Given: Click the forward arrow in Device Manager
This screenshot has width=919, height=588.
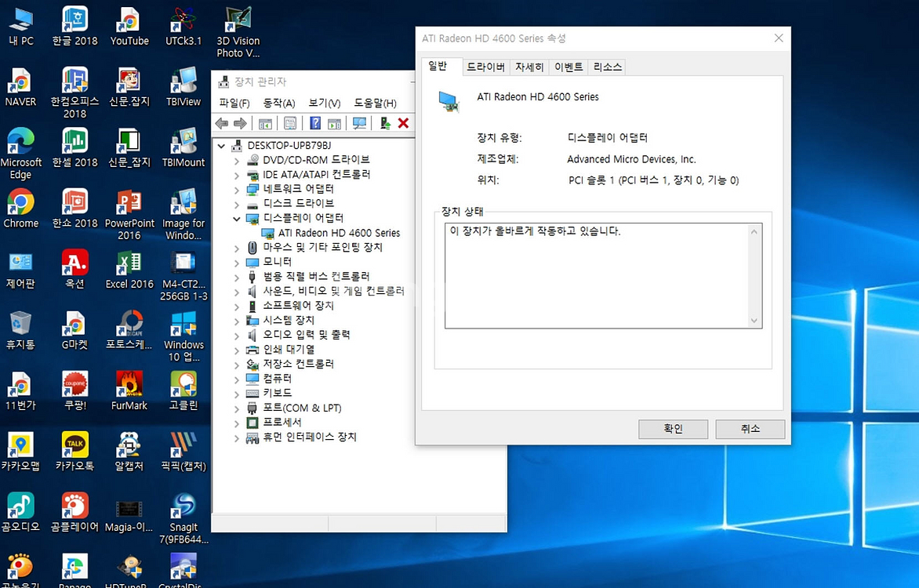Looking at the screenshot, I should point(241,123).
